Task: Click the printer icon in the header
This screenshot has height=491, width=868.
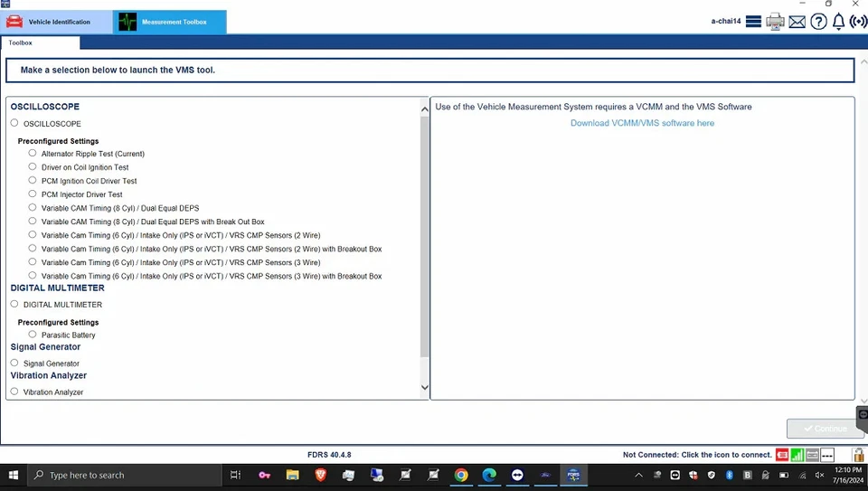Action: point(775,22)
